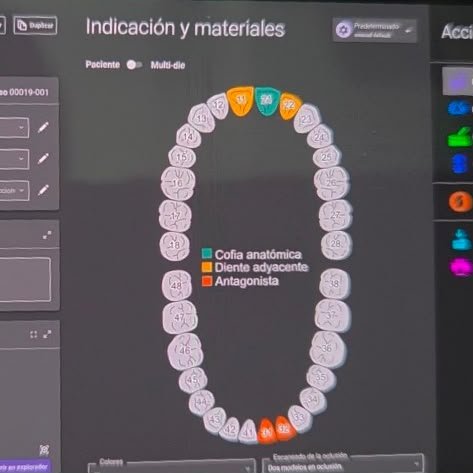
Task: Click the gear icon beside Predeterminado
Action: point(343,30)
